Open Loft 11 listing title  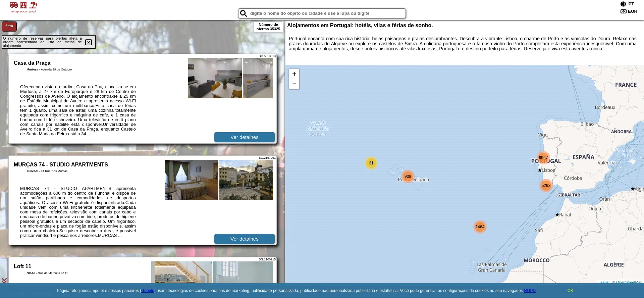(22, 266)
